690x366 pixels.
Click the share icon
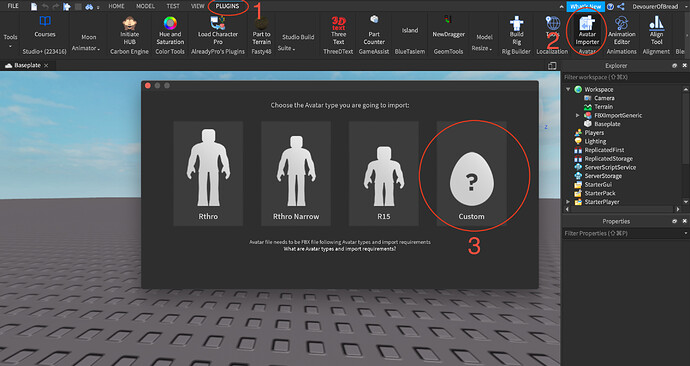tap(621, 7)
